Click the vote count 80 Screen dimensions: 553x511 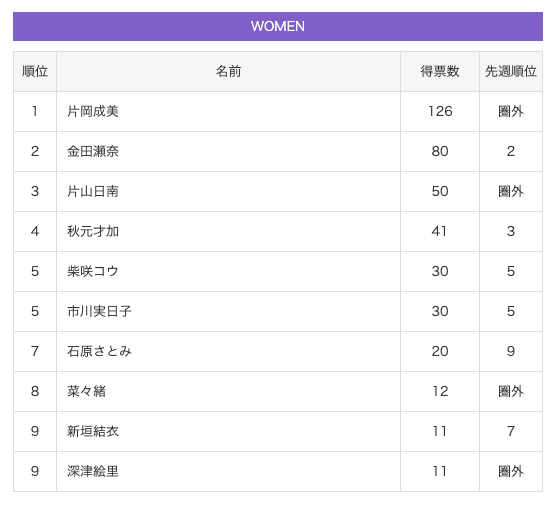pyautogui.click(x=440, y=151)
